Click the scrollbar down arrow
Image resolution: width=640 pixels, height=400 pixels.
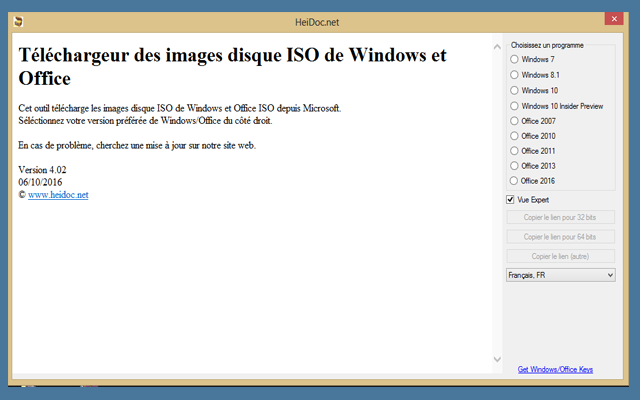pos(497,359)
